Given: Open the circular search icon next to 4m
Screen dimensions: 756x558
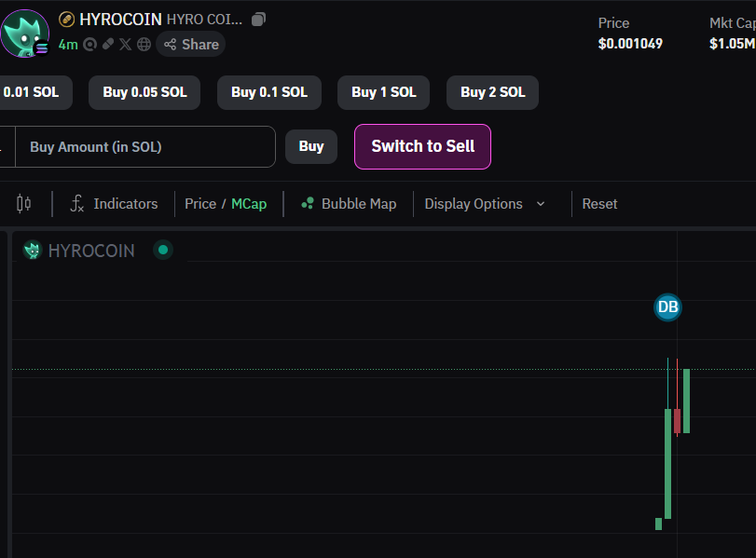Looking at the screenshot, I should [89, 45].
